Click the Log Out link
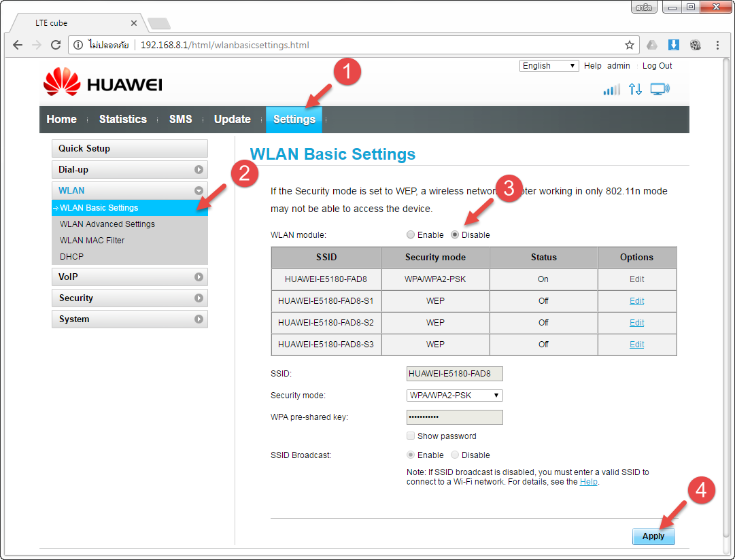The image size is (735, 560). 657,66
